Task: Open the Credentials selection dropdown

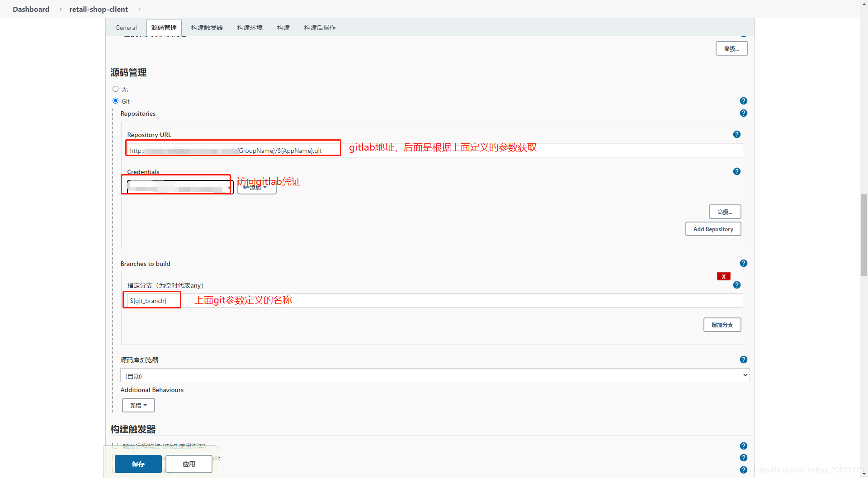Action: pyautogui.click(x=180, y=187)
